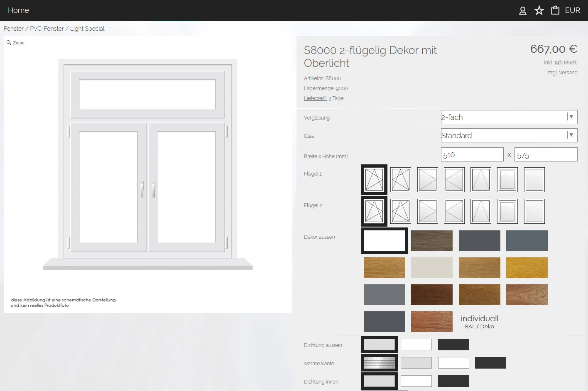The image size is (588, 391).
Task: Select white Dichtung innen option
Action: coord(416,381)
